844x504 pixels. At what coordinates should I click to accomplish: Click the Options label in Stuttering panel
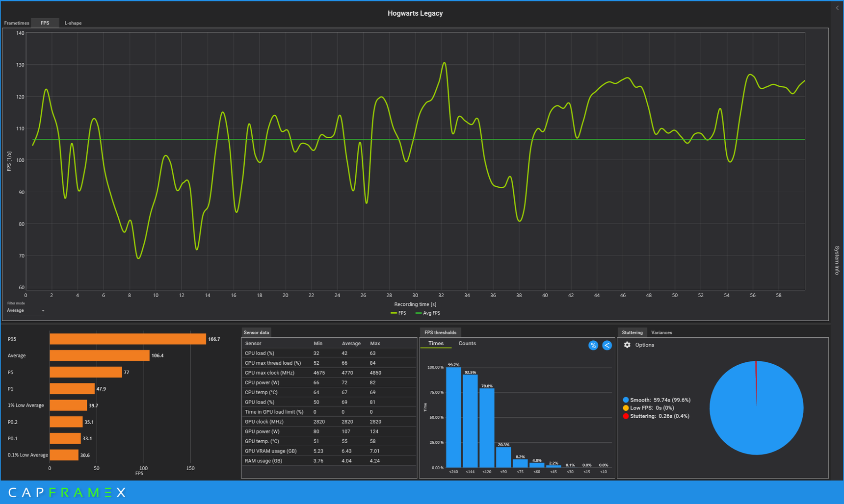(645, 345)
